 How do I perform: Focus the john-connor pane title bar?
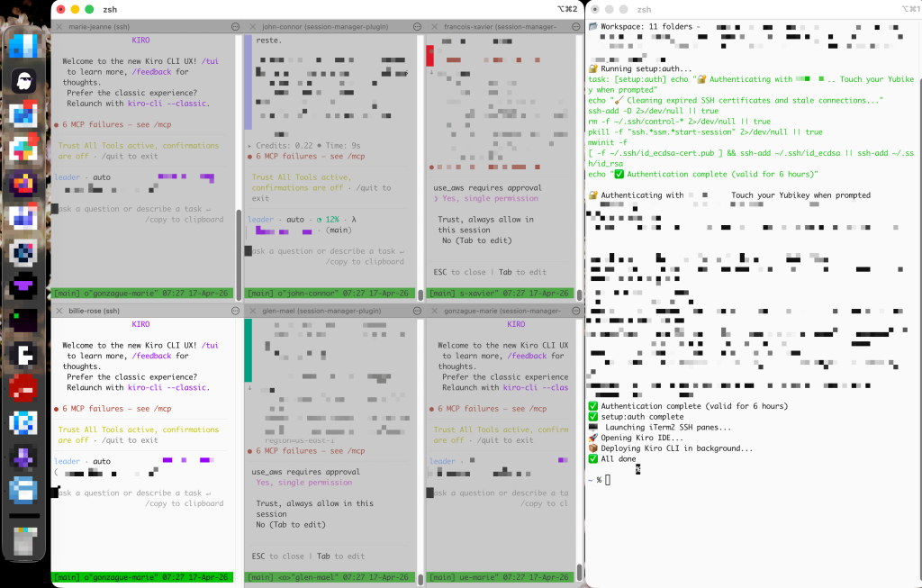322,27
